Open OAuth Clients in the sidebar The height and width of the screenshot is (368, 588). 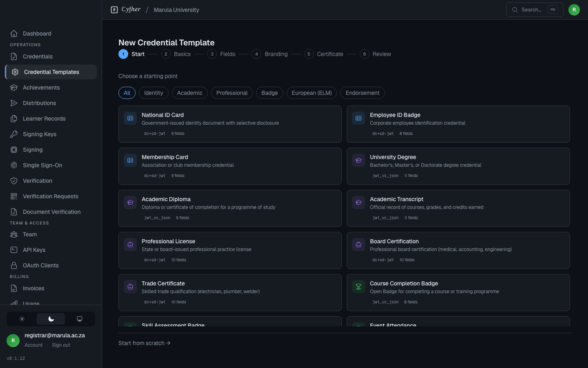(x=51, y=265)
